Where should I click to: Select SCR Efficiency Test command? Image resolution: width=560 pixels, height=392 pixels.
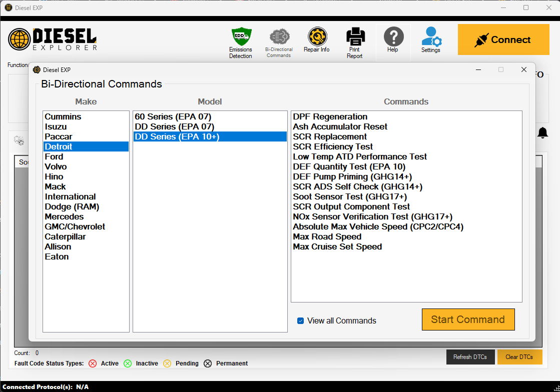(x=406, y=146)
